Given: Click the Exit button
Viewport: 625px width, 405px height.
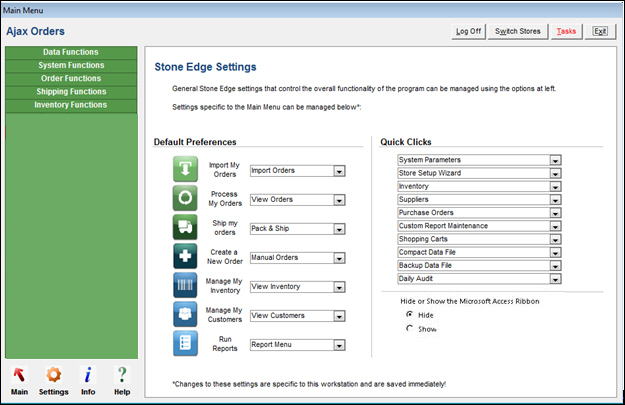Looking at the screenshot, I should [600, 31].
